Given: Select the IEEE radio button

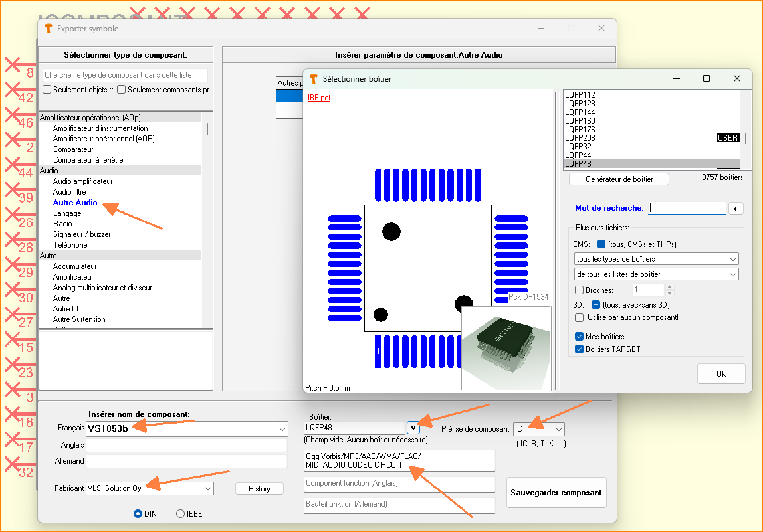Looking at the screenshot, I should (181, 513).
